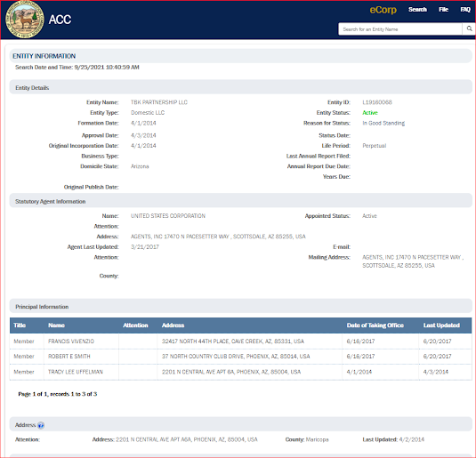Viewport: 476px width, 458px height.
Task: Click the Arizona Corporation Commission seal logo
Action: pyautogui.click(x=25, y=20)
